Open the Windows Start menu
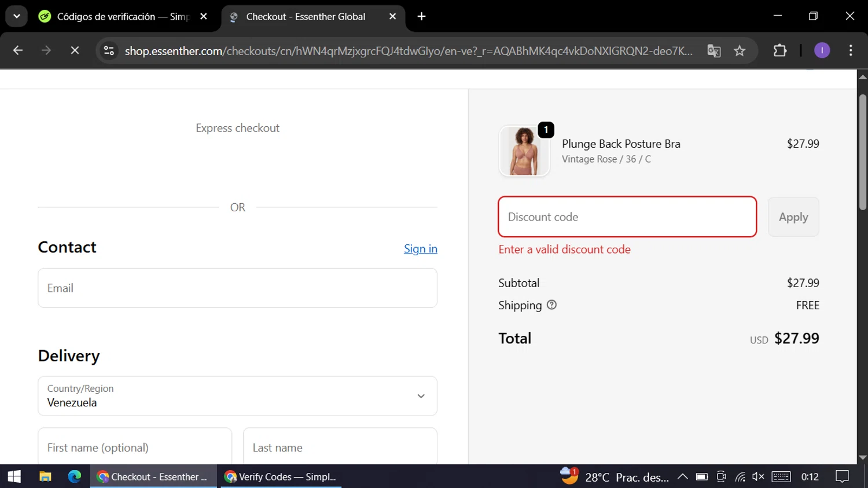The image size is (868, 488). click(x=14, y=476)
